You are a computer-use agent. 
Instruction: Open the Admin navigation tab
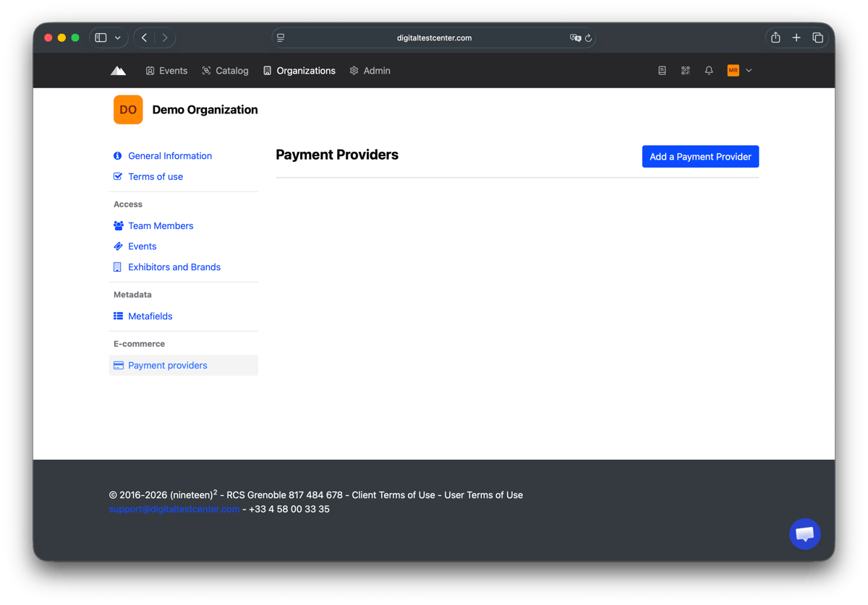click(370, 71)
